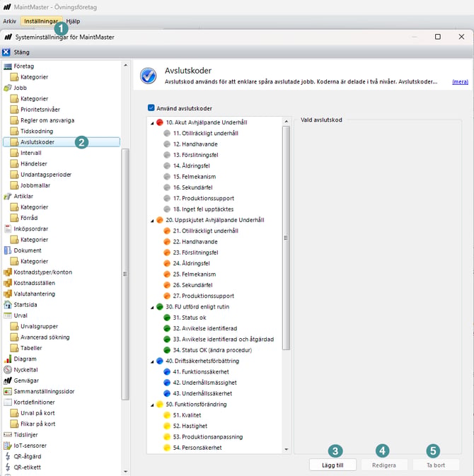Click the Kortdefinitioner card icon

point(8,402)
